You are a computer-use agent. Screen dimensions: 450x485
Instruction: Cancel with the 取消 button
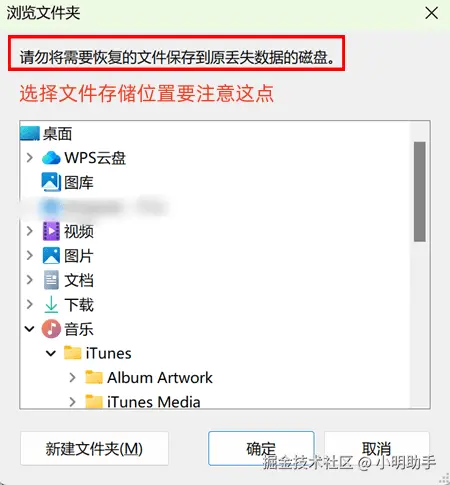pyautogui.click(x=377, y=448)
